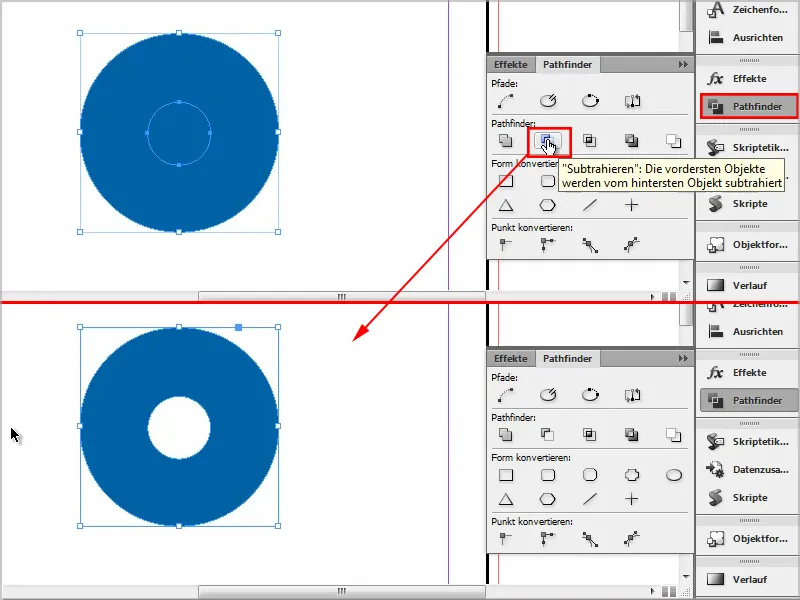This screenshot has width=800, height=600.
Task: Click Überlappung ausschließen icon in lower panel
Action: click(632, 435)
